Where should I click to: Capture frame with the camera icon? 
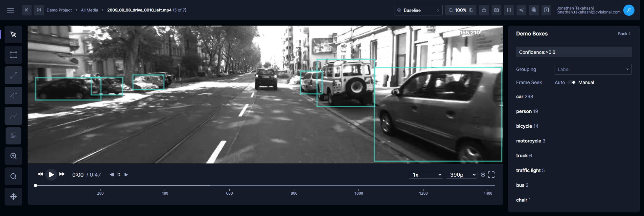[x=496, y=10]
